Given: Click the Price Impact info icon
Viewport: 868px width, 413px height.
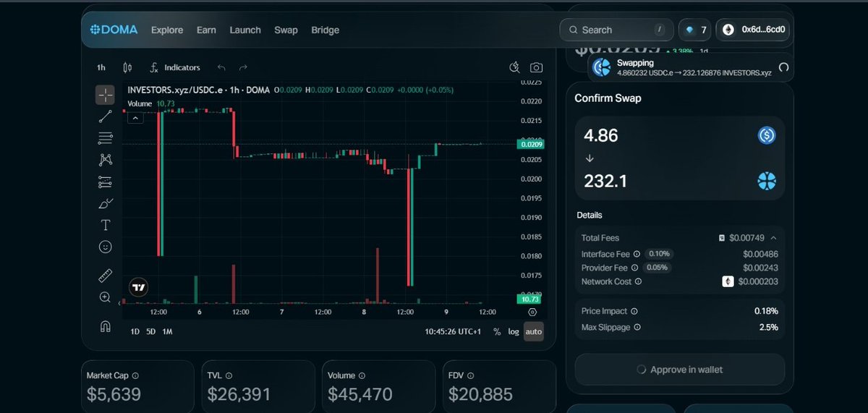Looking at the screenshot, I should point(634,311).
